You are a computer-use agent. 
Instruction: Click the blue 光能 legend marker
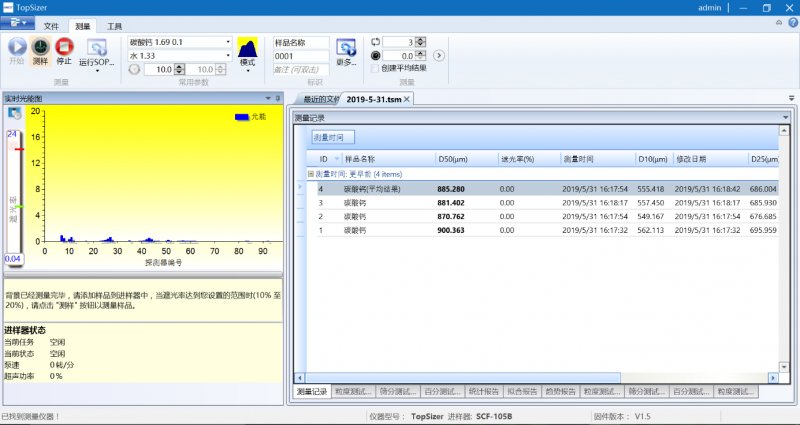242,117
